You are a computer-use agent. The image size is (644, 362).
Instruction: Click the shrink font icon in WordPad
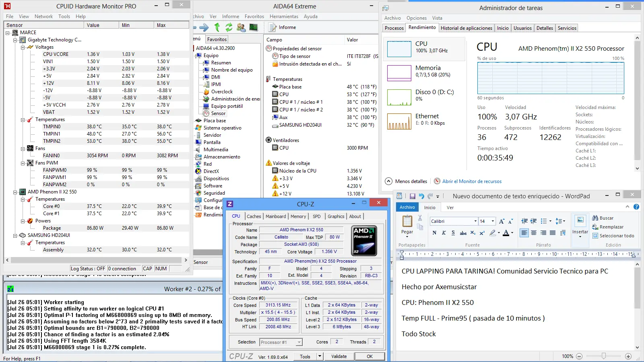(510, 221)
